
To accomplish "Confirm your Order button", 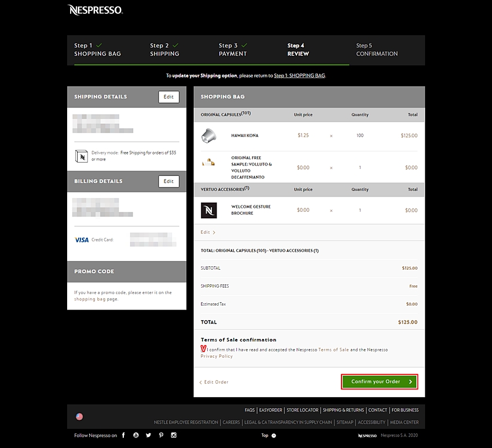I will click(379, 382).
